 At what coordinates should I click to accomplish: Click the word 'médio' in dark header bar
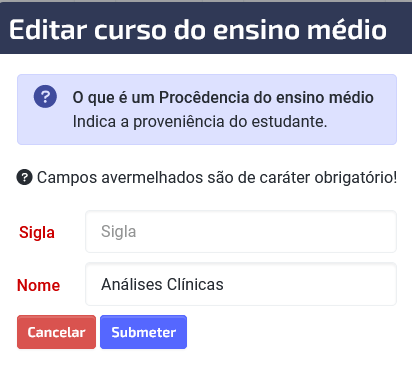[347, 30]
